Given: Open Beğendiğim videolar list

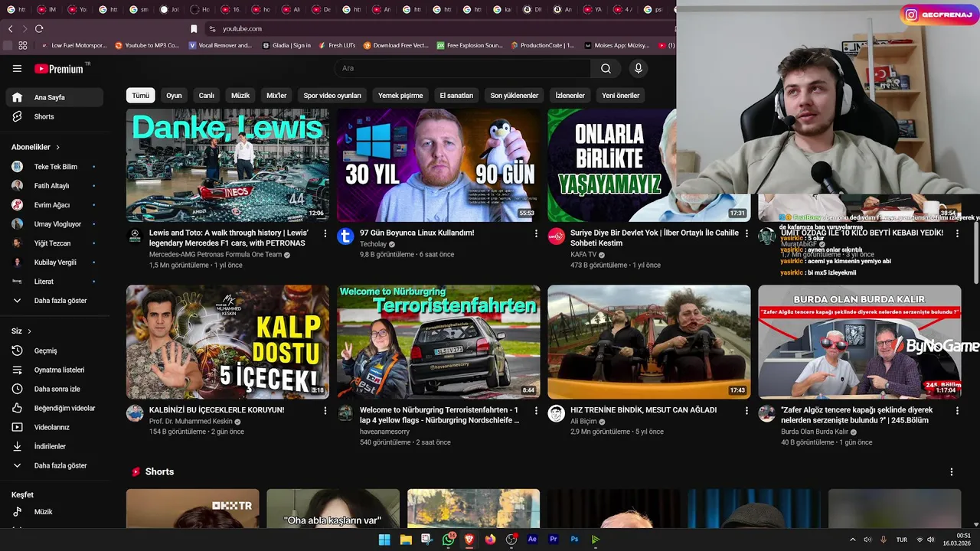Looking at the screenshot, I should pyautogui.click(x=54, y=408).
